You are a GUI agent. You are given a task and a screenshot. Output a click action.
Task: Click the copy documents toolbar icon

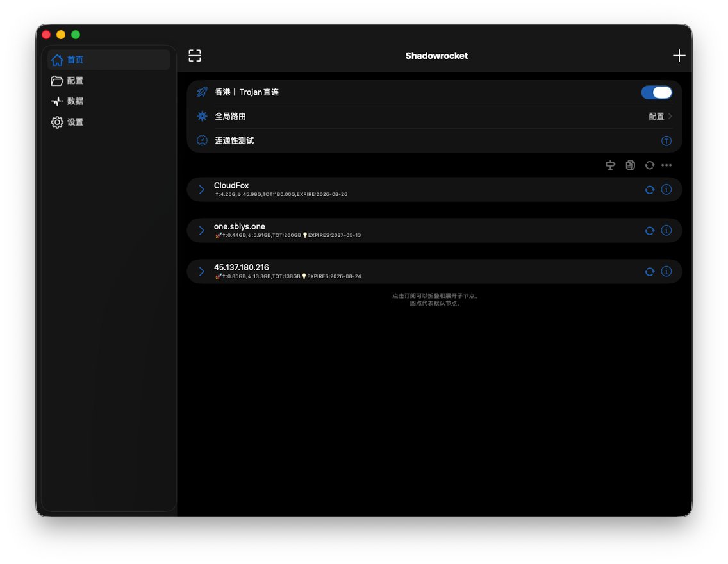pyautogui.click(x=630, y=165)
